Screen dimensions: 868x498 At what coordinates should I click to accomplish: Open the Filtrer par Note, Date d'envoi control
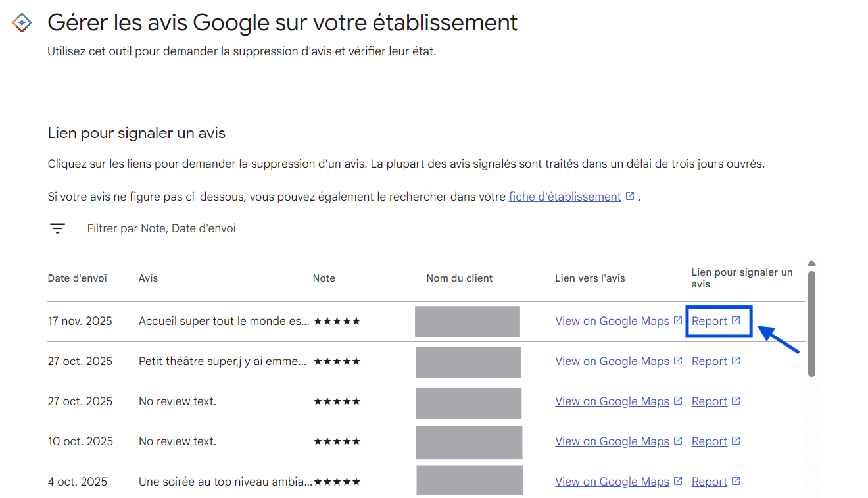pyautogui.click(x=161, y=228)
